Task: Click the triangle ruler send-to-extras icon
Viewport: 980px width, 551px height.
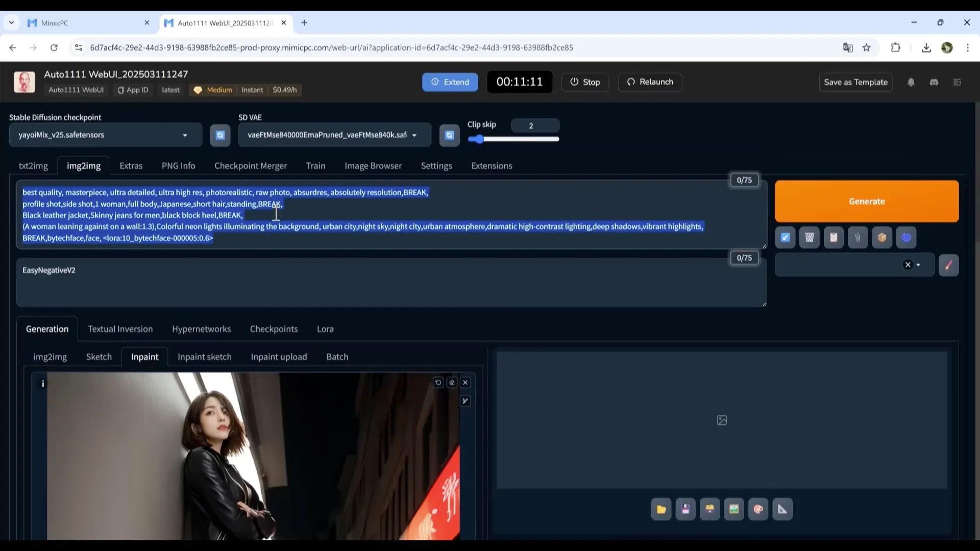Action: tap(782, 509)
